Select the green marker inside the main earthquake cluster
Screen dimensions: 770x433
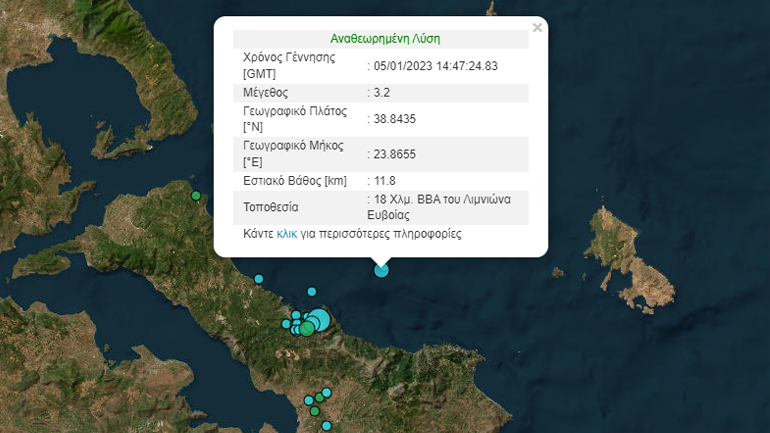pyautogui.click(x=307, y=329)
